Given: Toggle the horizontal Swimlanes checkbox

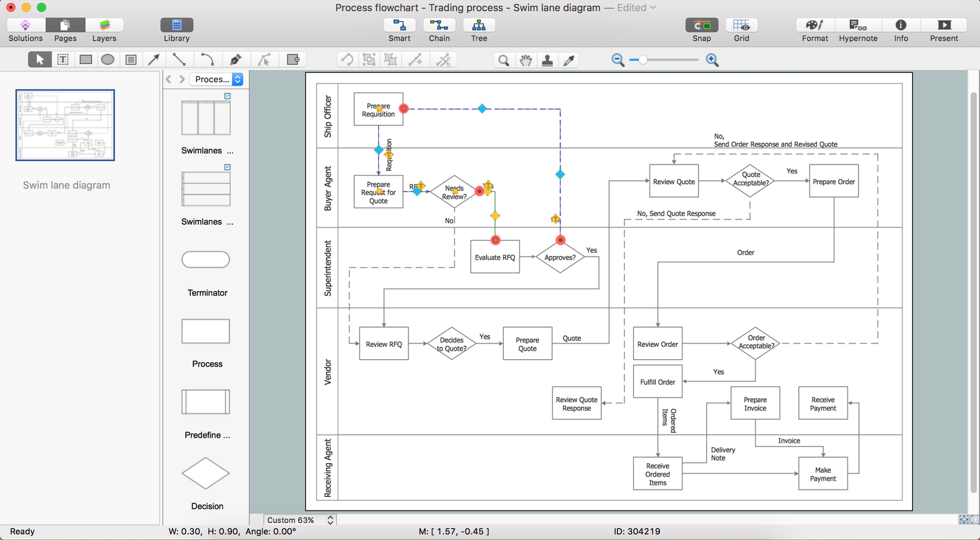Looking at the screenshot, I should pyautogui.click(x=227, y=167).
